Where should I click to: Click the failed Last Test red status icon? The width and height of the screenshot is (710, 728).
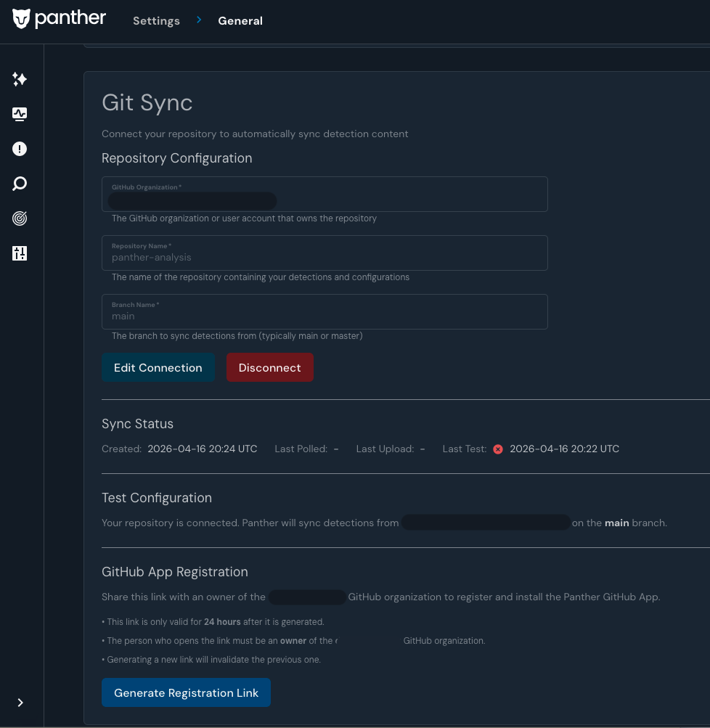pyautogui.click(x=498, y=449)
